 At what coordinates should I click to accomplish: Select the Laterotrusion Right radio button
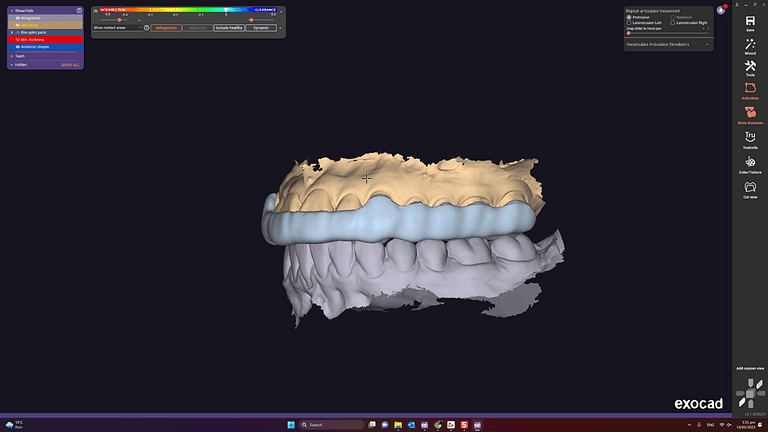tap(672, 22)
